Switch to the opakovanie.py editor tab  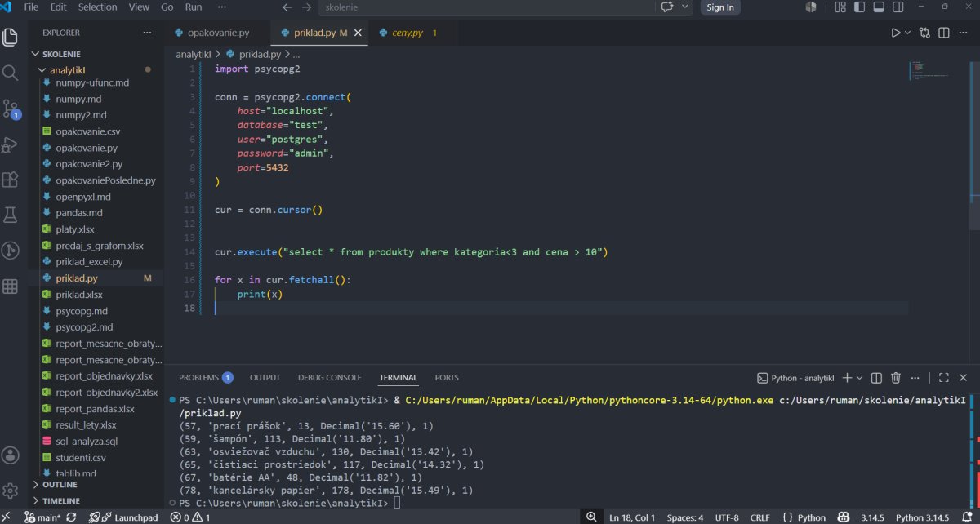point(216,33)
